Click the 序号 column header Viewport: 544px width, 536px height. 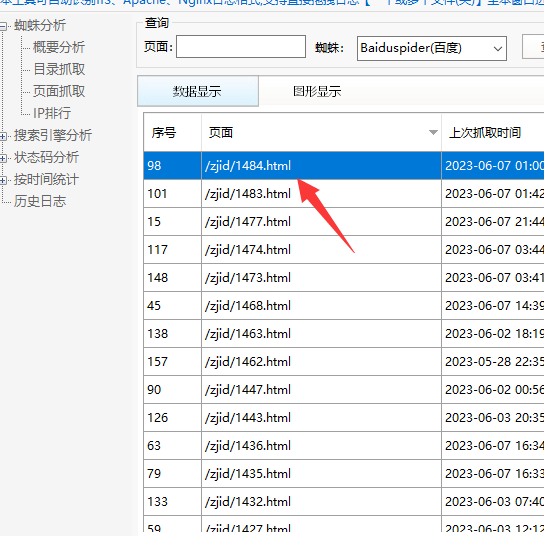(172, 133)
